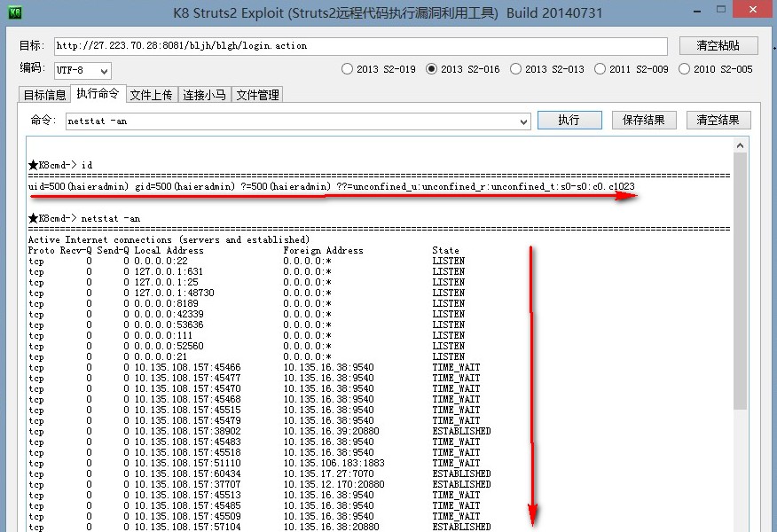Screen dimensions: 777x532
Task: Switch to the 2010 S2-005 exploit
Action: coord(715,69)
